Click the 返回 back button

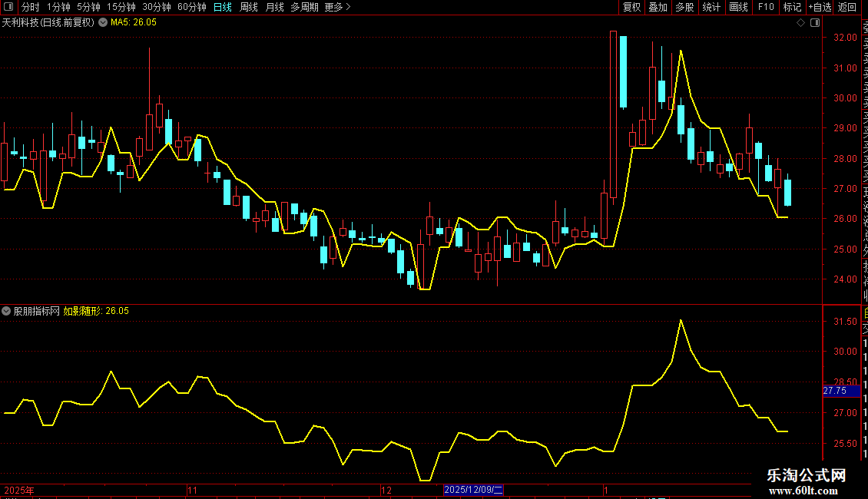click(847, 7)
